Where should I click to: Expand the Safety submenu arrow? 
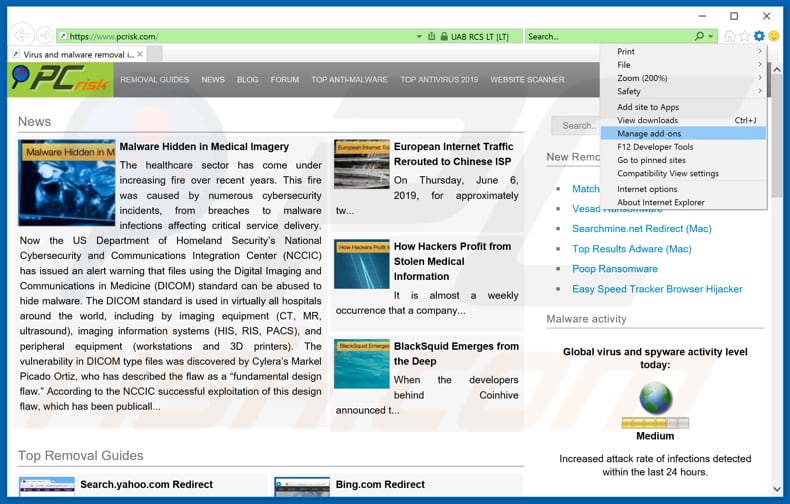coord(760,91)
